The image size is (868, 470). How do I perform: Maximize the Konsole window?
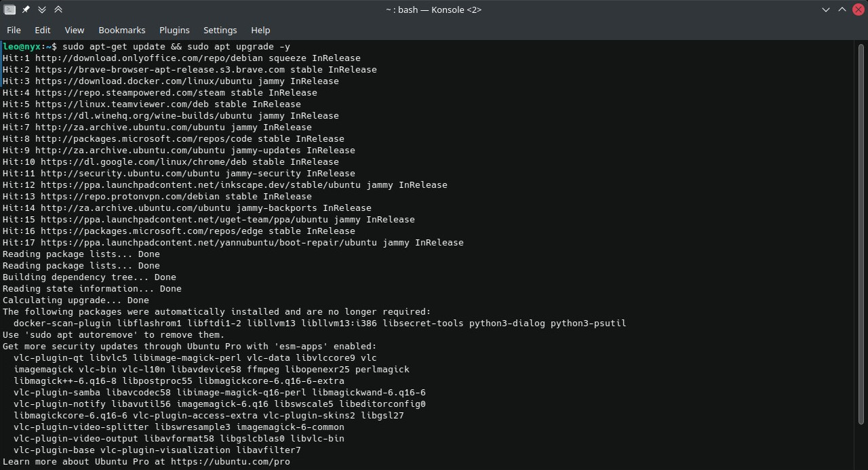[842, 9]
